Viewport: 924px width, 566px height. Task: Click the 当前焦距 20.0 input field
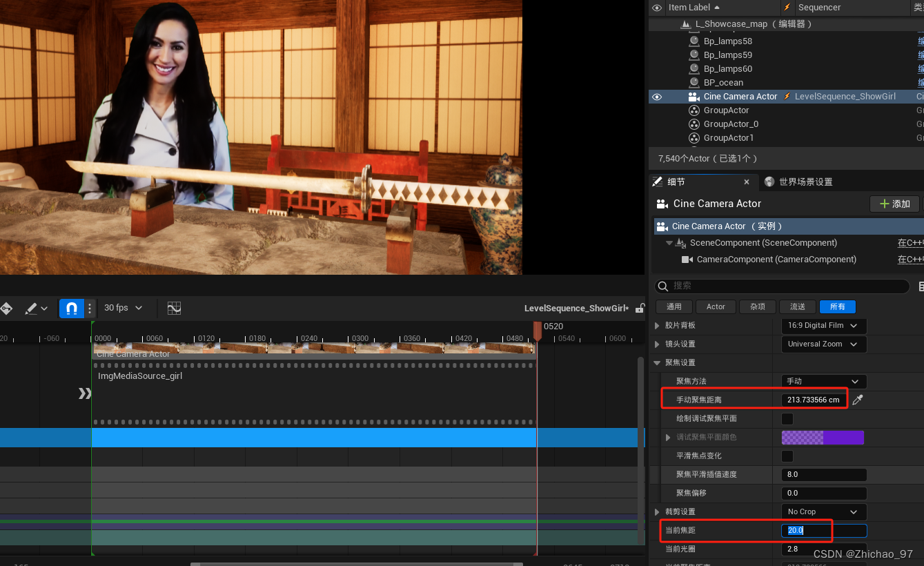tap(824, 530)
